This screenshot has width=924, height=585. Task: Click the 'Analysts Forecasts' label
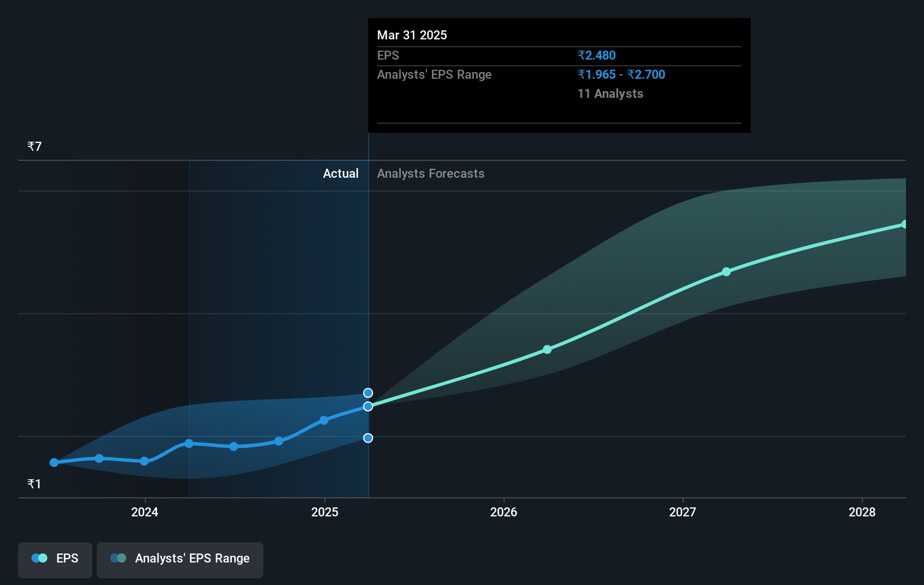click(x=430, y=174)
